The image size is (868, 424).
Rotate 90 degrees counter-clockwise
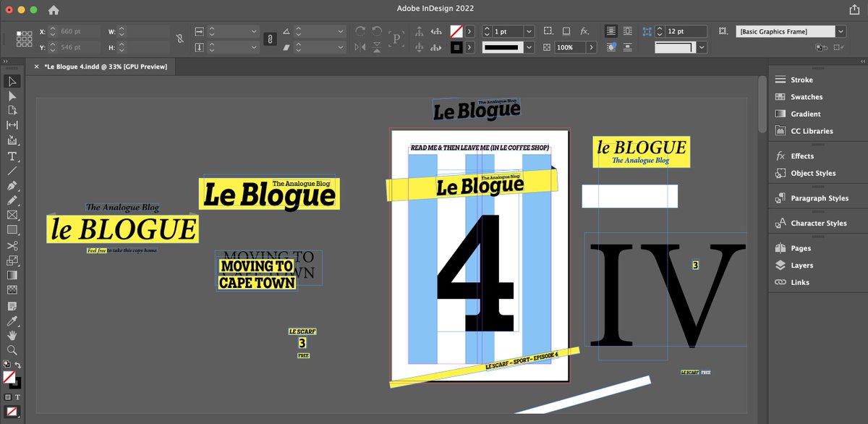pyautogui.click(x=377, y=31)
